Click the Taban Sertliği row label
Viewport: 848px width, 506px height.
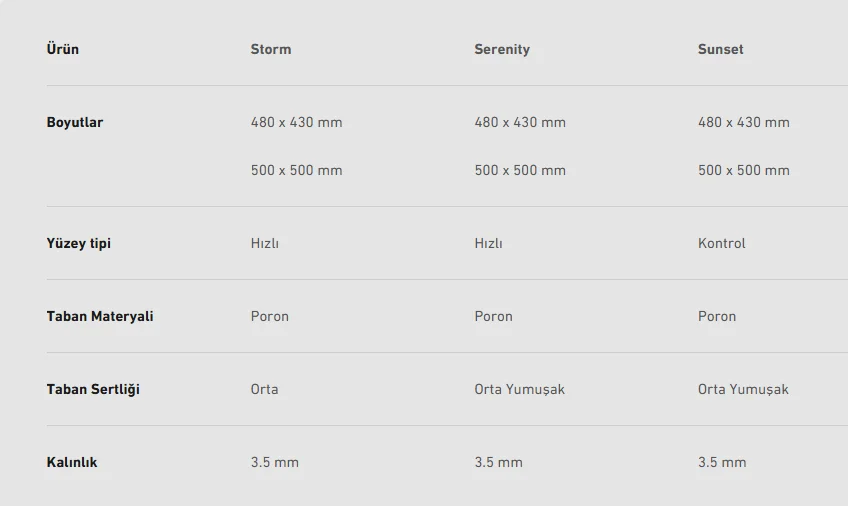click(x=93, y=389)
